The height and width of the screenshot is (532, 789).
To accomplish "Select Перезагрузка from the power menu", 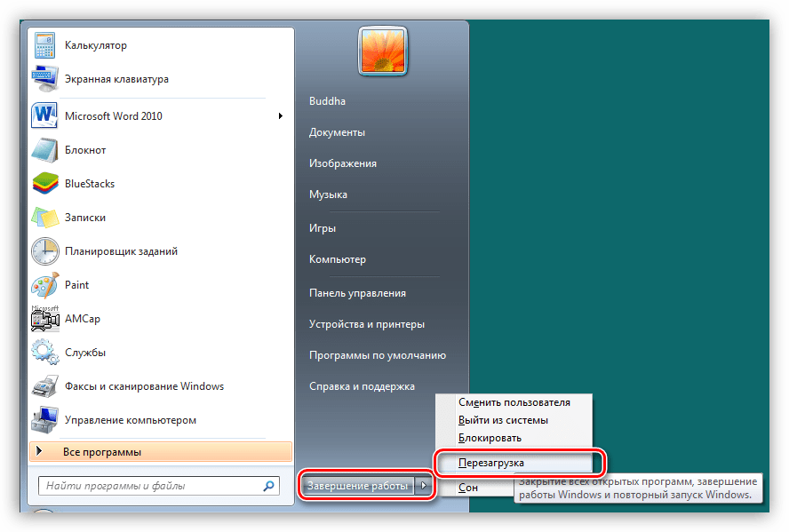I will point(491,463).
